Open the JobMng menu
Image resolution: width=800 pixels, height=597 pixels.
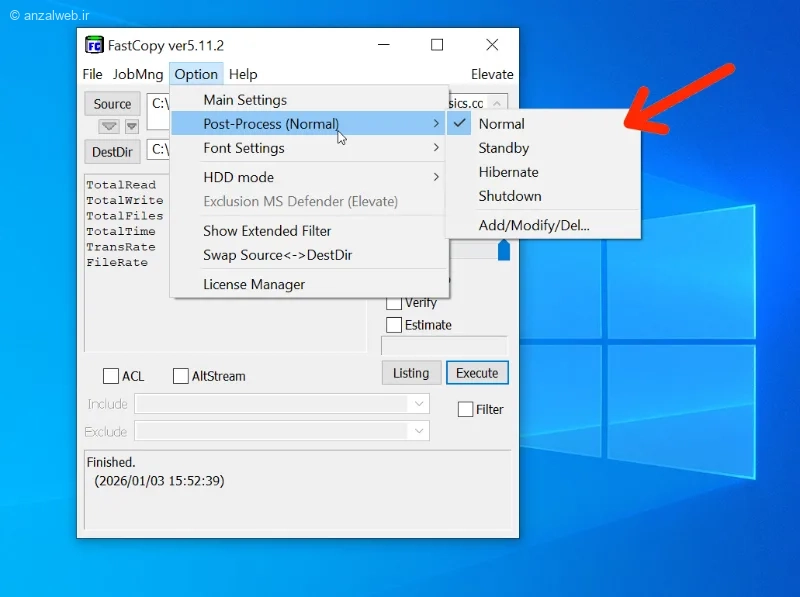pyautogui.click(x=138, y=74)
